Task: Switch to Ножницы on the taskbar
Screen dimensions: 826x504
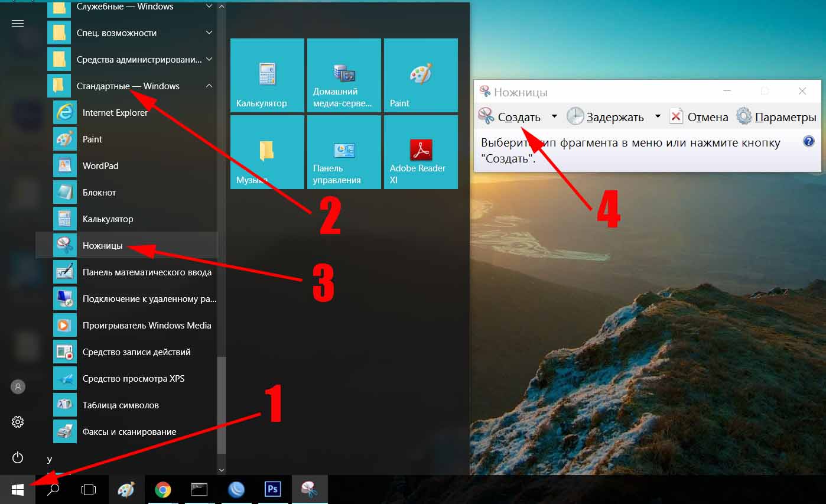Action: pos(310,489)
